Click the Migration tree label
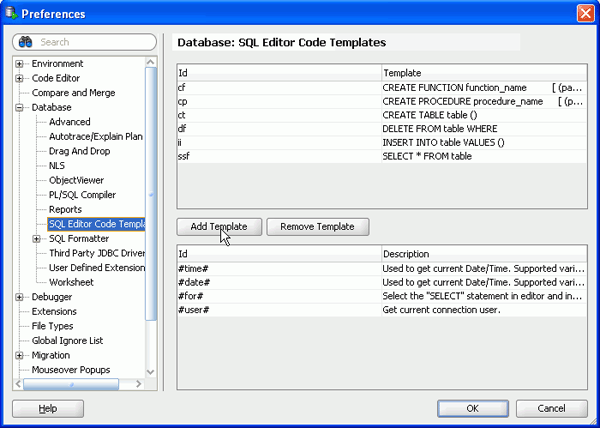This screenshot has height=428, width=600. (51, 355)
